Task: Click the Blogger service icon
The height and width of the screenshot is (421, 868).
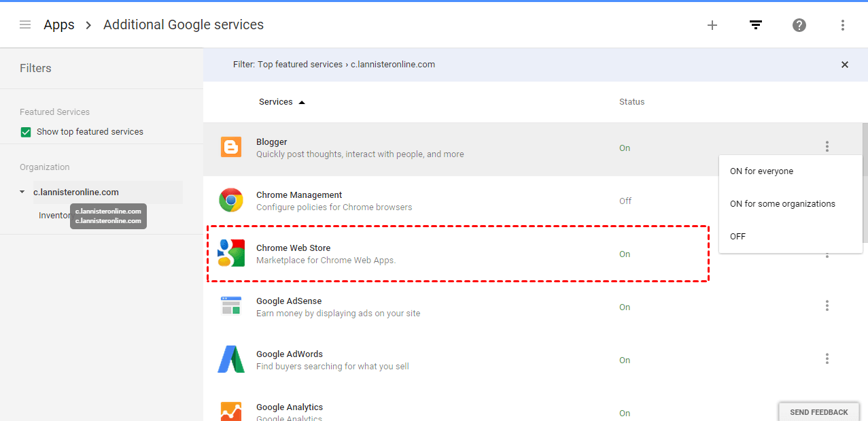Action: 231,148
